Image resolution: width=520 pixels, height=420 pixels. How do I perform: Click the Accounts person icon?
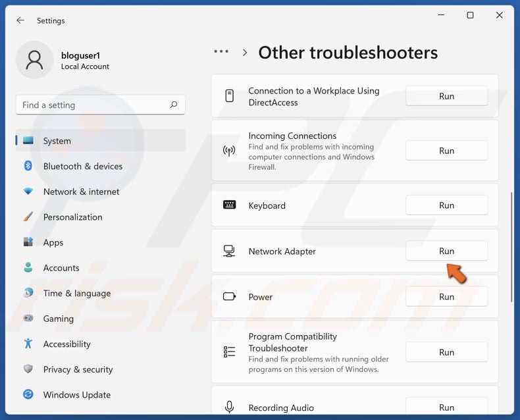(x=28, y=267)
